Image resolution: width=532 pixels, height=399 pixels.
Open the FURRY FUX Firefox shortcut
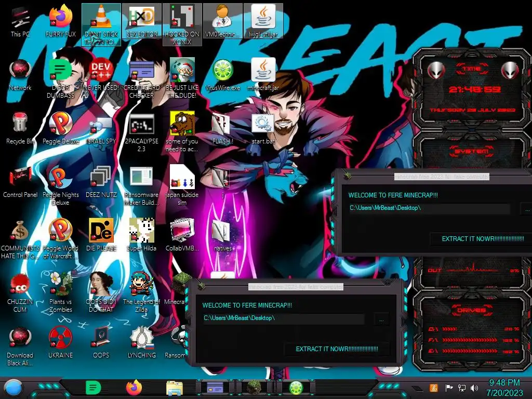pyautogui.click(x=60, y=21)
